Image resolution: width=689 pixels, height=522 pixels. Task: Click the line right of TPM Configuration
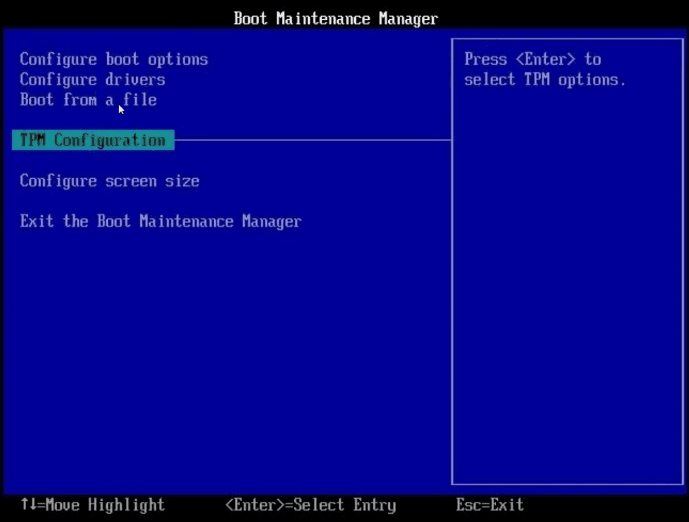click(x=310, y=141)
